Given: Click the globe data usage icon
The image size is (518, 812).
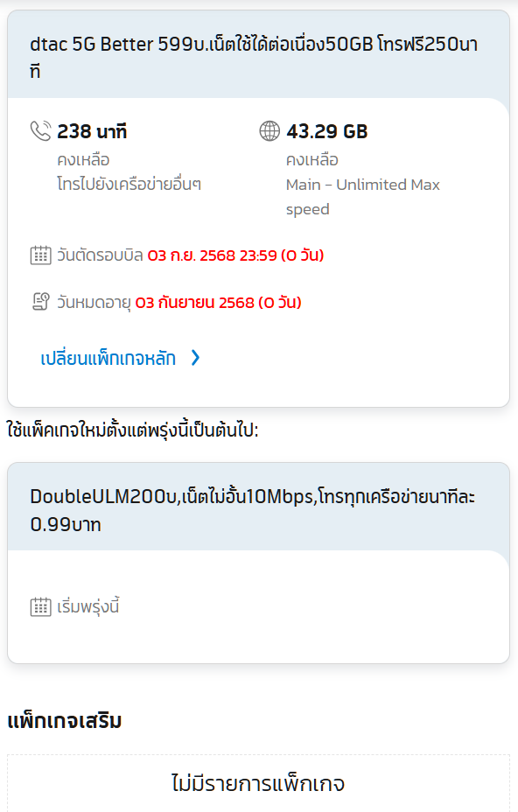Looking at the screenshot, I should pyautogui.click(x=269, y=131).
